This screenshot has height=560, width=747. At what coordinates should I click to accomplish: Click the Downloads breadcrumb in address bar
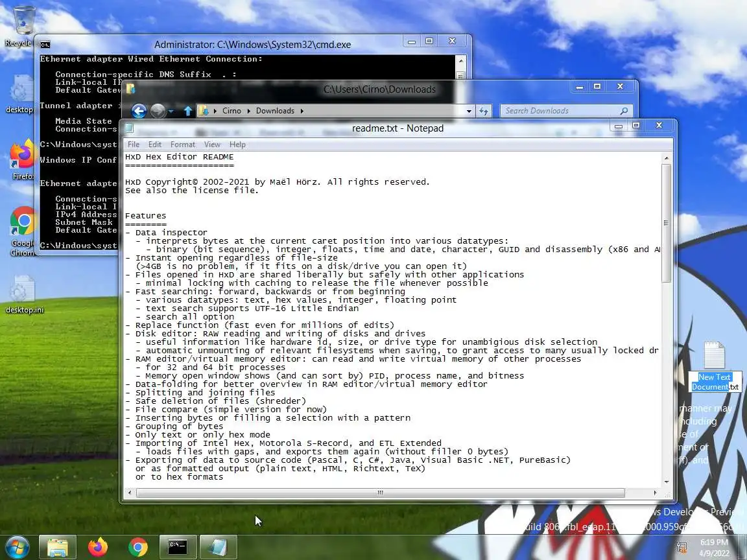click(x=275, y=111)
